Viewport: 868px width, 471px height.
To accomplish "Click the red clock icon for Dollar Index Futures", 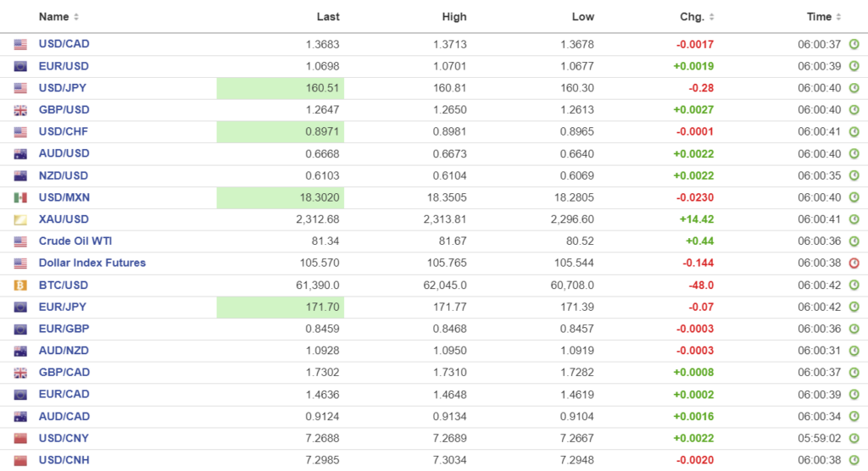I will (854, 263).
